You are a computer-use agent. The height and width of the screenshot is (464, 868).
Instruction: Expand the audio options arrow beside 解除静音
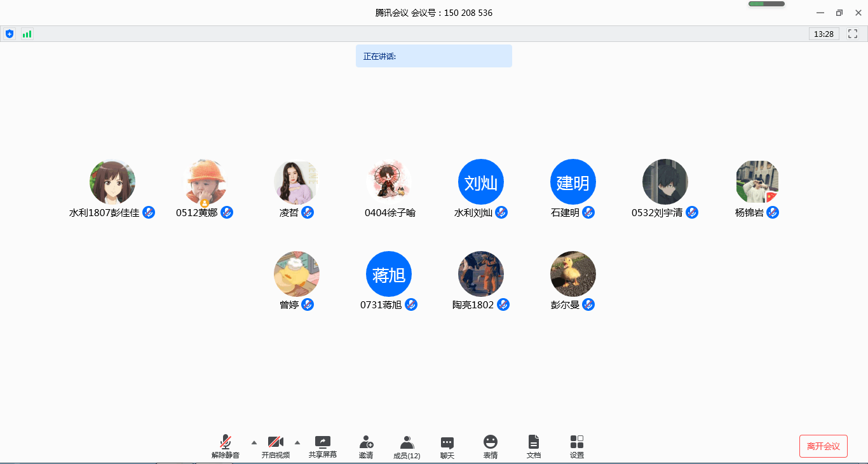[x=254, y=442]
